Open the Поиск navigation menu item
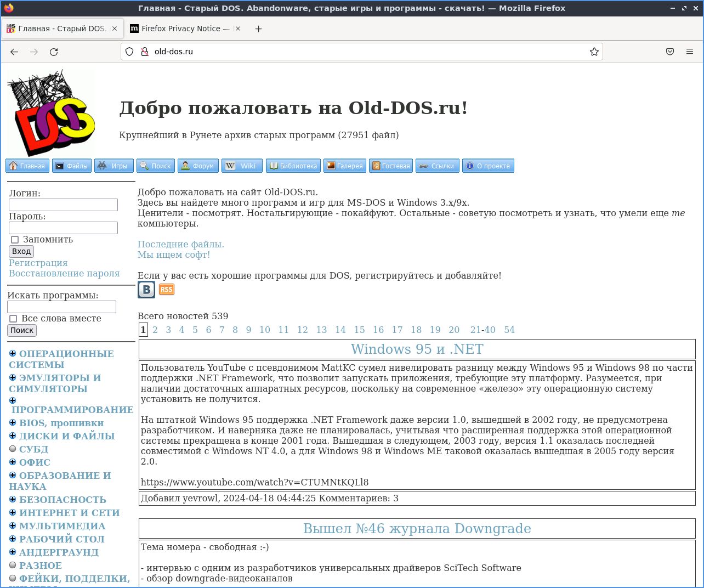The width and height of the screenshot is (704, 588). point(156,166)
